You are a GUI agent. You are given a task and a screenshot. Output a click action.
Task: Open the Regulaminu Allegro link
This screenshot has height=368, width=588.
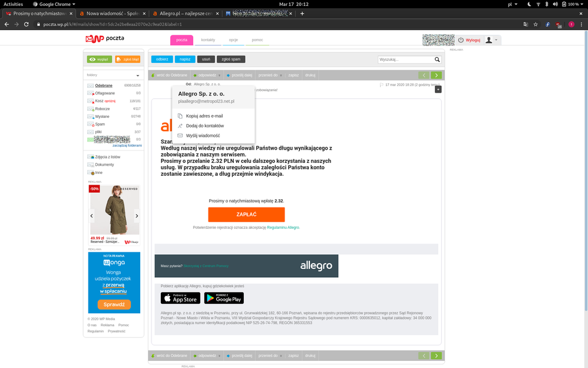(283, 227)
